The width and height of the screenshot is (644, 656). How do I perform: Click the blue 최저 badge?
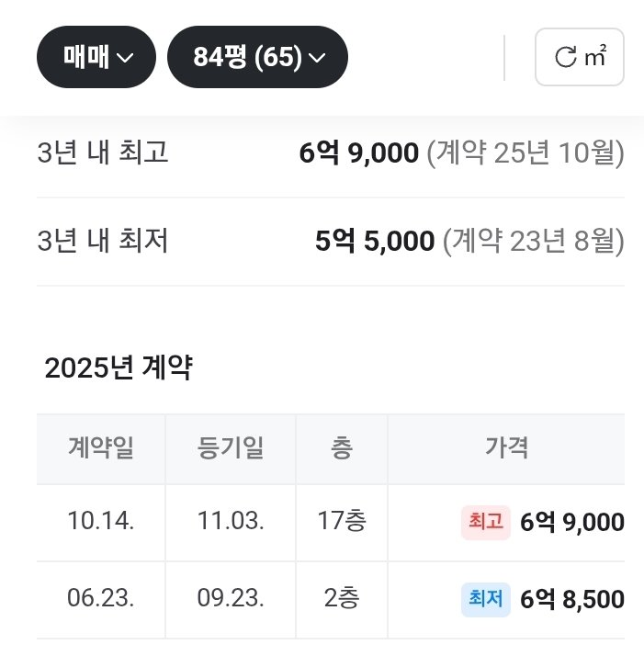click(x=485, y=599)
